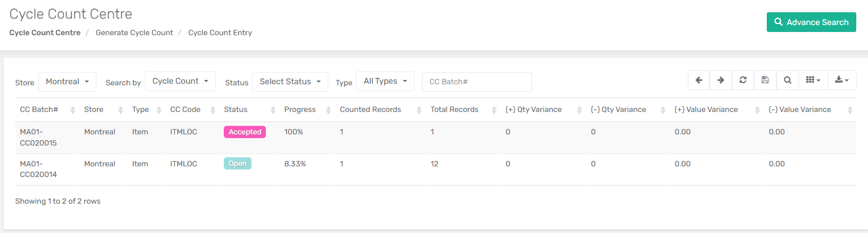Open the column grid chooser icon
The image size is (868, 233).
point(813,81)
